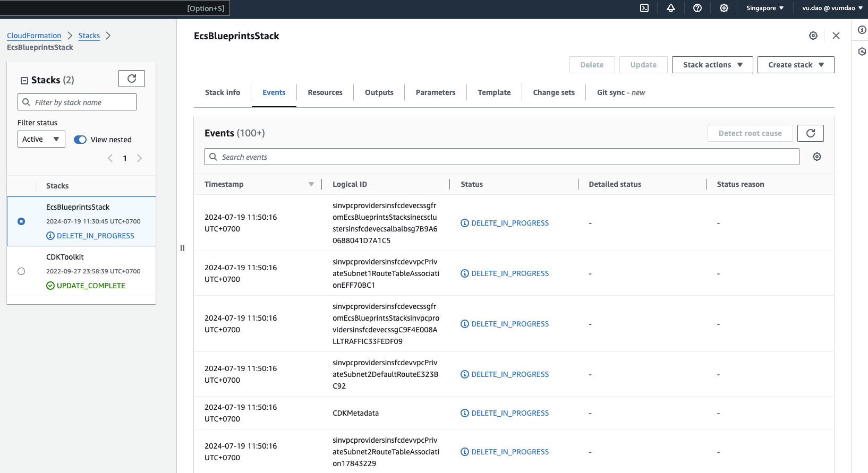The height and width of the screenshot is (473, 868).
Task: Open the events table preferences gear
Action: tap(817, 157)
